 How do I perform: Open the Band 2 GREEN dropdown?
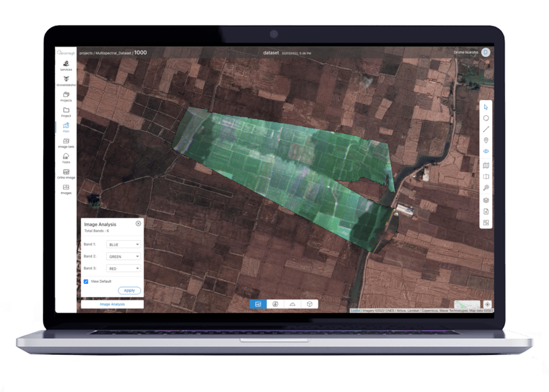pyautogui.click(x=124, y=256)
